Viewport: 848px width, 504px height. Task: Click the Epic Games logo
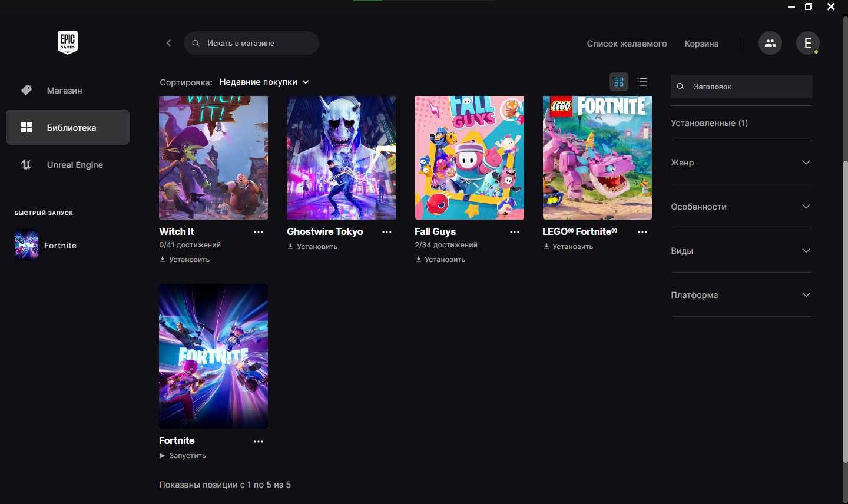pos(68,43)
